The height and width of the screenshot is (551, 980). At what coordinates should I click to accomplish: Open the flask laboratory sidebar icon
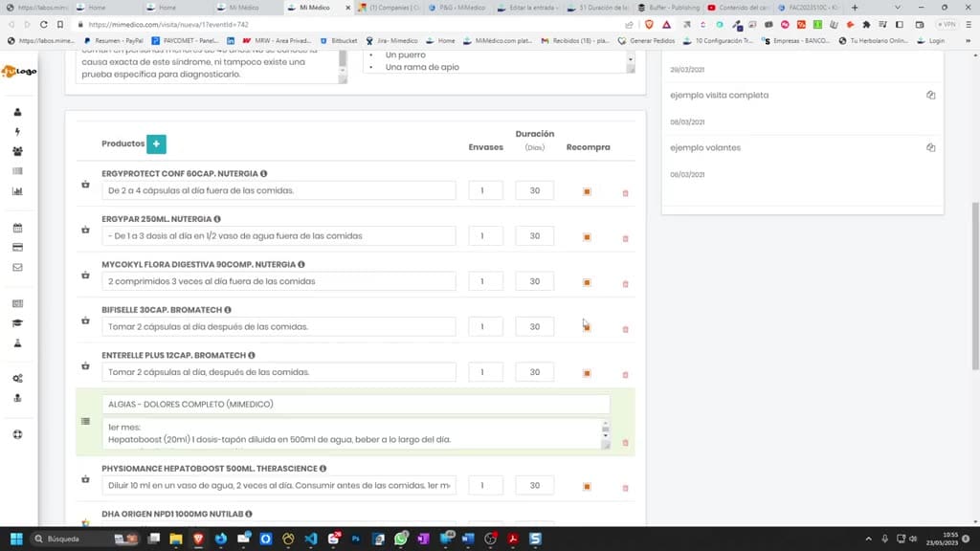click(17, 343)
